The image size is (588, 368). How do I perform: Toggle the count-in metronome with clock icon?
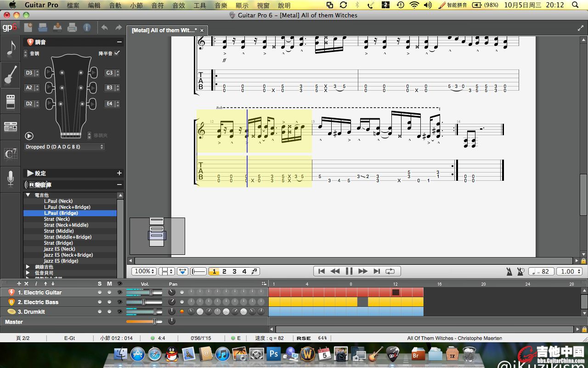click(x=521, y=271)
